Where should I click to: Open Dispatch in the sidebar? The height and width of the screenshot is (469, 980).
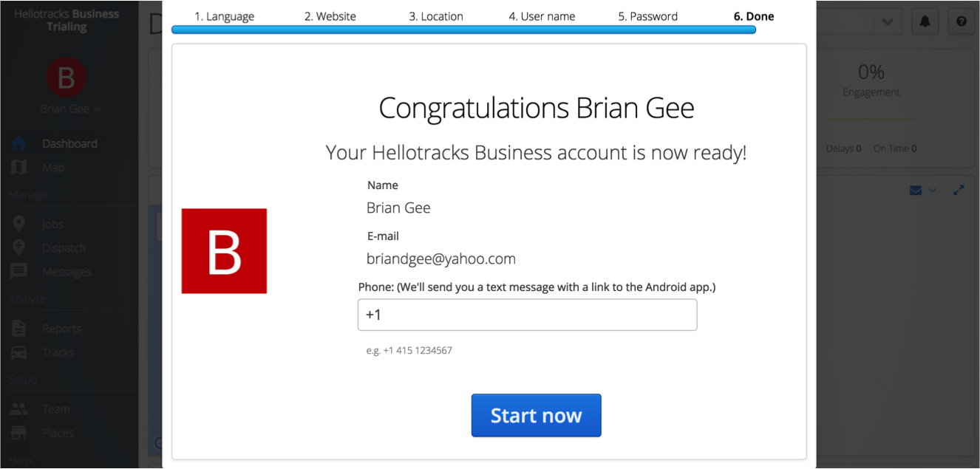[64, 248]
